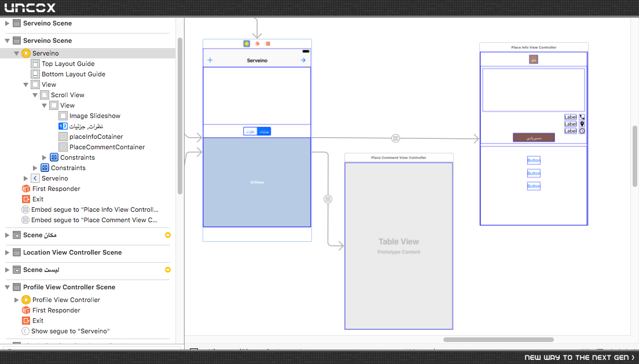Click the Place Info View Controller title
Screen dimensions: 639x364
(x=534, y=47)
